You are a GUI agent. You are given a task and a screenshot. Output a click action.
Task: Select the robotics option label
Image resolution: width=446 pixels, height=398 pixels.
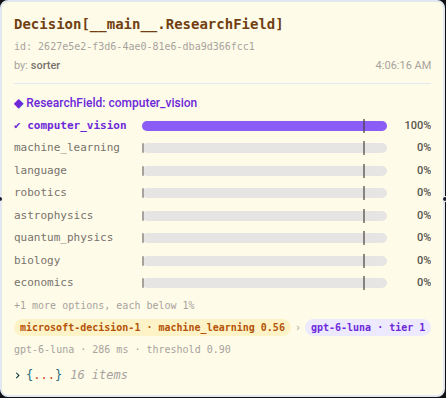[x=40, y=193]
